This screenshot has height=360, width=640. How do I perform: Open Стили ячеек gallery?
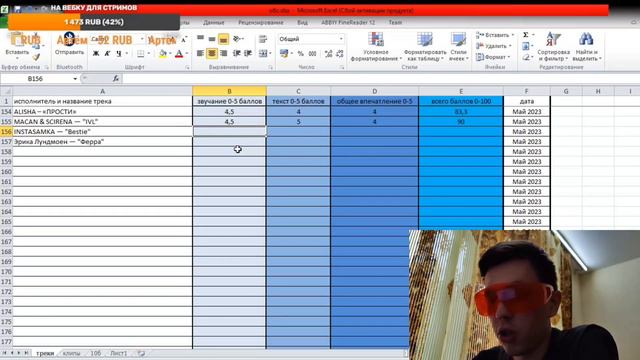[x=458, y=47]
